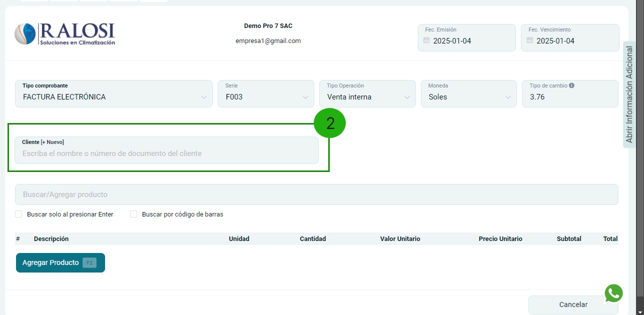Click the Fec. Vencimiento calendar icon
Image resolution: width=644 pixels, height=315 pixels.
click(530, 41)
